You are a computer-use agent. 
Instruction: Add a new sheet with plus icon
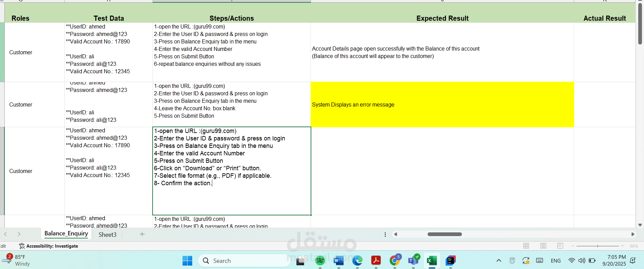coord(142,234)
